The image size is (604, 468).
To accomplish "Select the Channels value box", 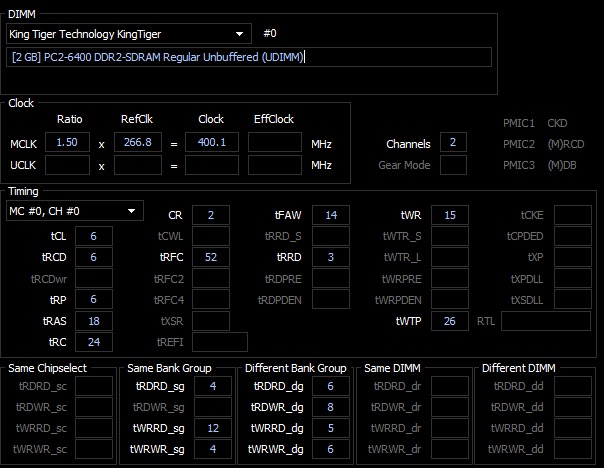I will pyautogui.click(x=453, y=142).
